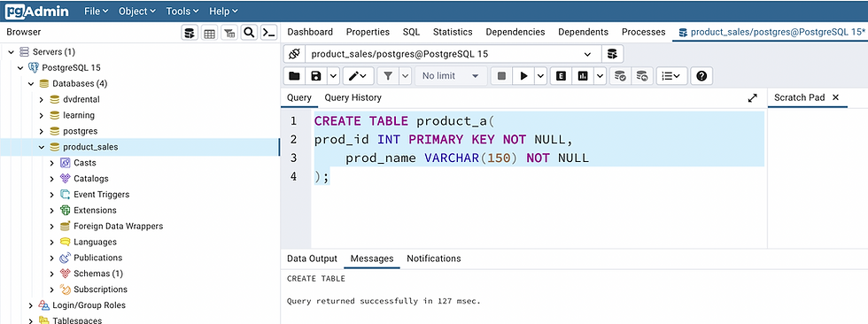
Task: Open the Query Tool from Browser toolbar
Action: pos(190,33)
